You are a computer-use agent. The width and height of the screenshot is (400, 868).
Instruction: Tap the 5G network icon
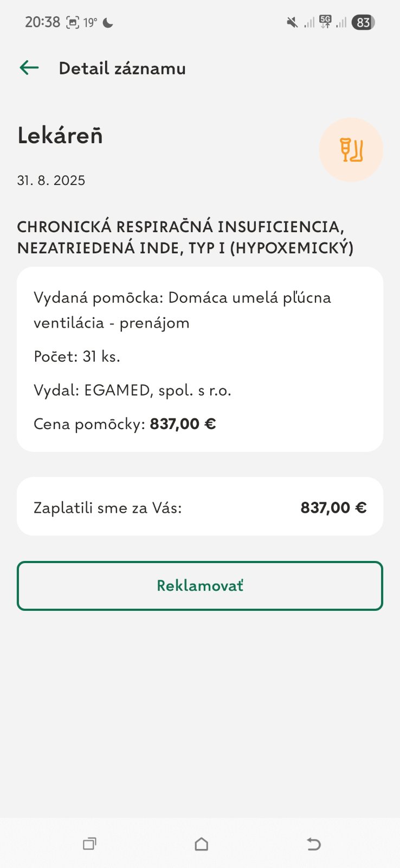tap(325, 22)
